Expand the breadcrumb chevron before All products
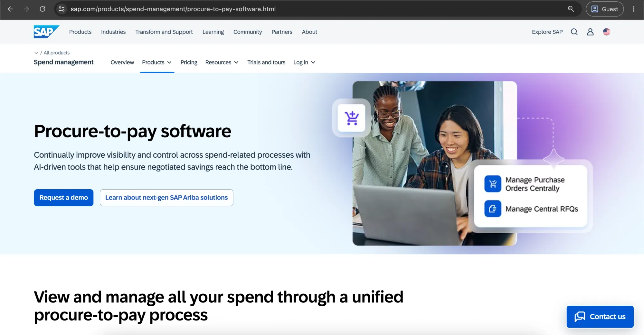 [36, 53]
